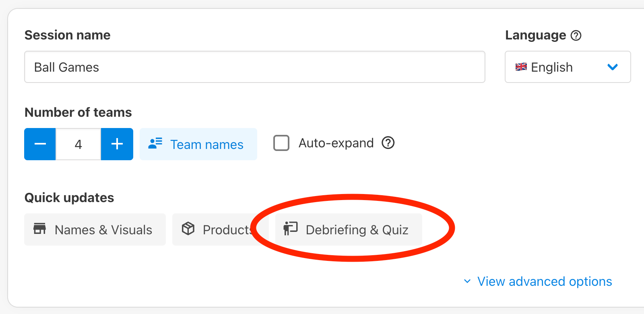Image resolution: width=644 pixels, height=314 pixels.
Task: Click the storefront icon in Names & Visuals
Action: coord(39,229)
